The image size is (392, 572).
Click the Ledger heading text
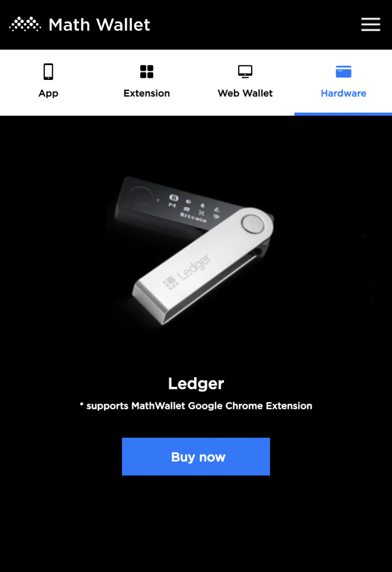tap(196, 383)
